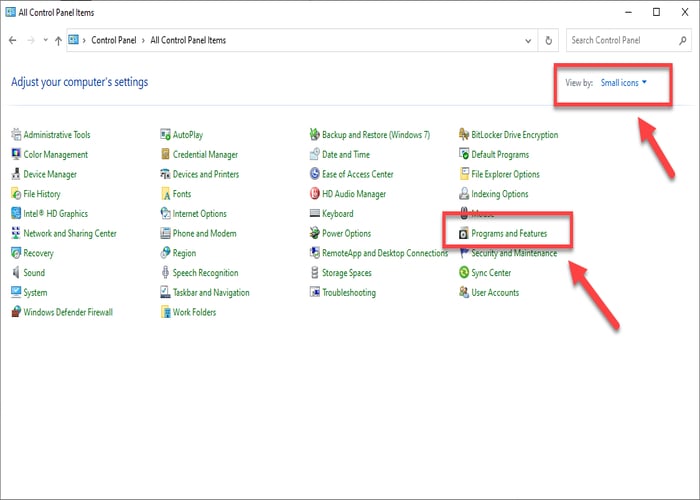Click the search magnifier icon
Image resolution: width=700 pixels, height=500 pixels.
[x=683, y=41]
